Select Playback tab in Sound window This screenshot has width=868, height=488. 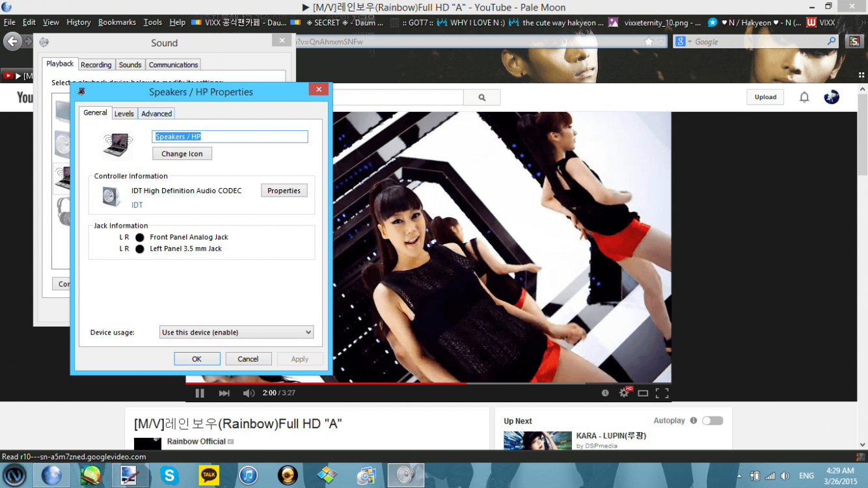[x=60, y=64]
